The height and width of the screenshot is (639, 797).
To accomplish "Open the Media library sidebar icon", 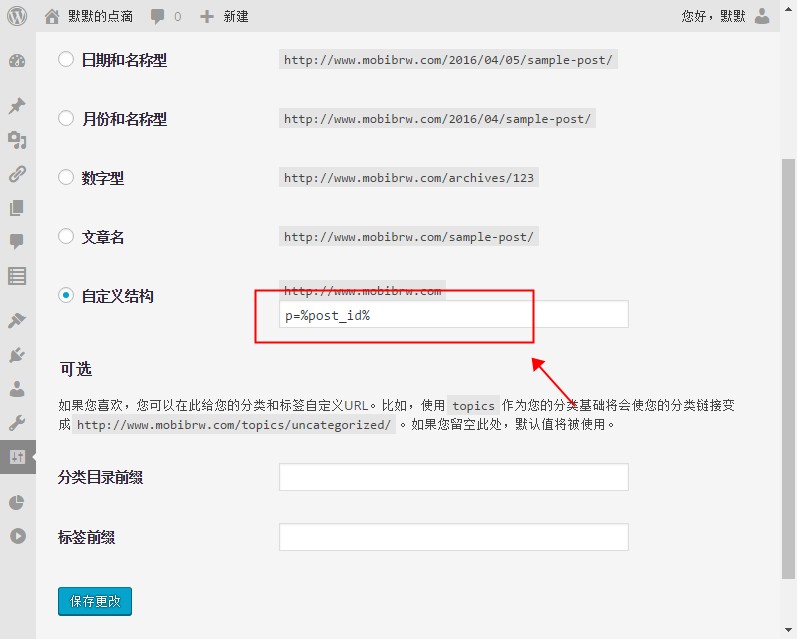I will [17, 140].
